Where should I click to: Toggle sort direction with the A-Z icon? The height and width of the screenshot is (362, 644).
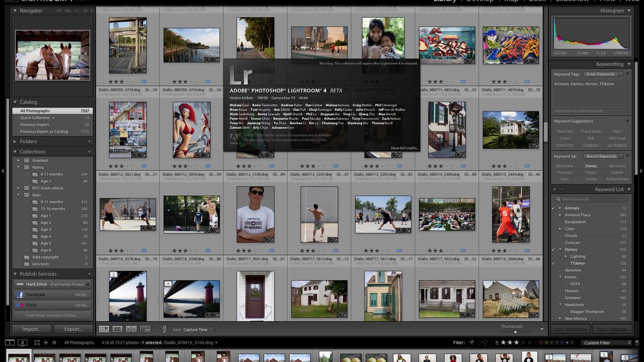pyautogui.click(x=164, y=329)
